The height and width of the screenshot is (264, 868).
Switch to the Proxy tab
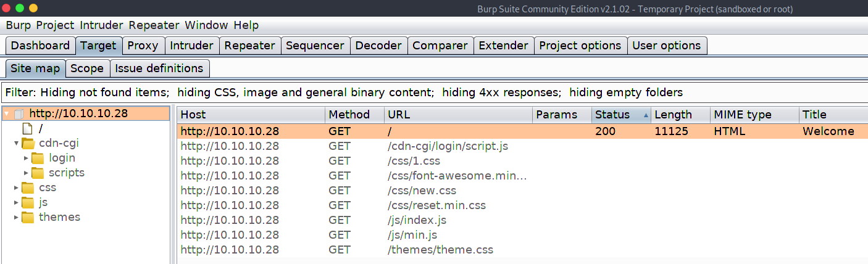tap(143, 46)
